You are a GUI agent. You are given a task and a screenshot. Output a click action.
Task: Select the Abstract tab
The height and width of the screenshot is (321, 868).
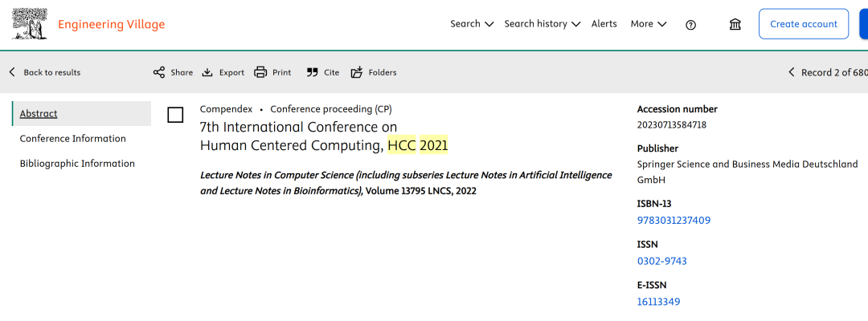pyautogui.click(x=82, y=113)
